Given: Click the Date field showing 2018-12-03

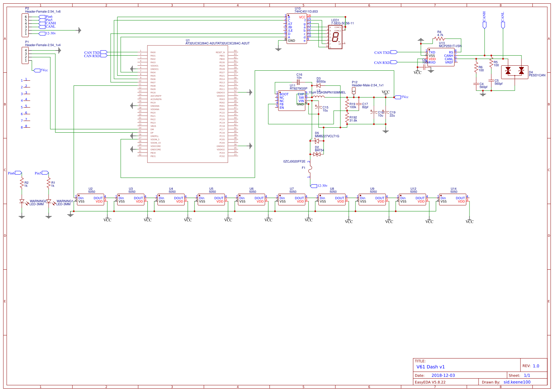Looking at the screenshot, I should pyautogui.click(x=443, y=375).
